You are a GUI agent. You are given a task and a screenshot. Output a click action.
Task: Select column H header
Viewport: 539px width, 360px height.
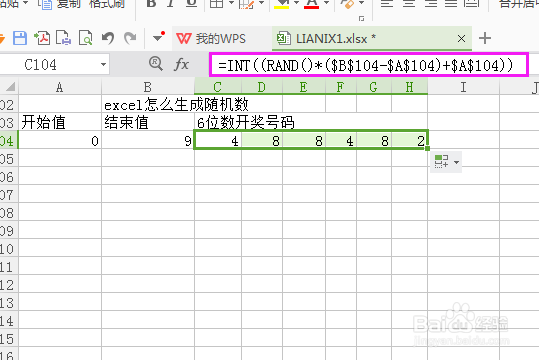409,87
